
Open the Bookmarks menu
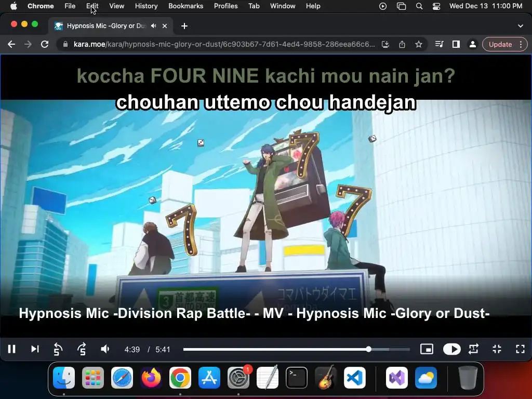[x=185, y=6]
